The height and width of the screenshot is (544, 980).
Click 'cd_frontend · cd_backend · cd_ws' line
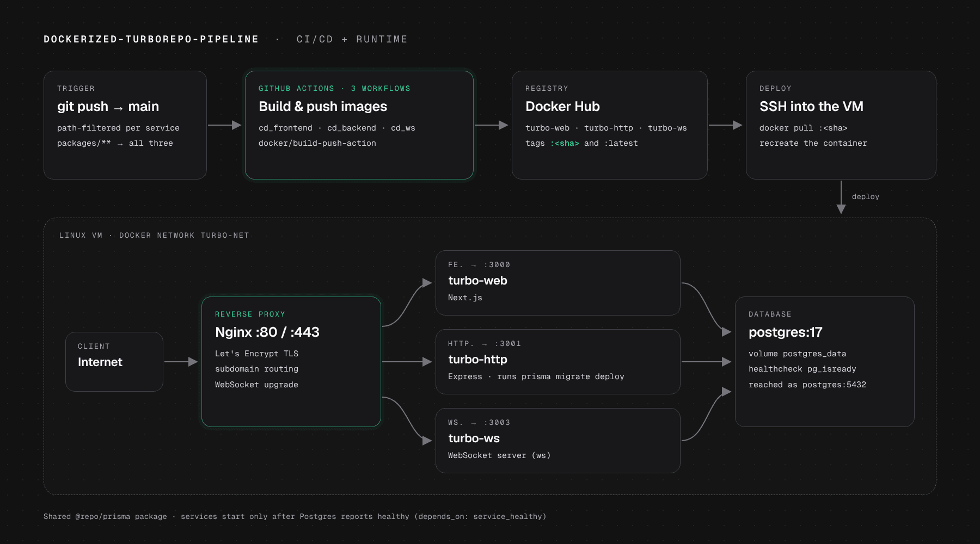[336, 128]
